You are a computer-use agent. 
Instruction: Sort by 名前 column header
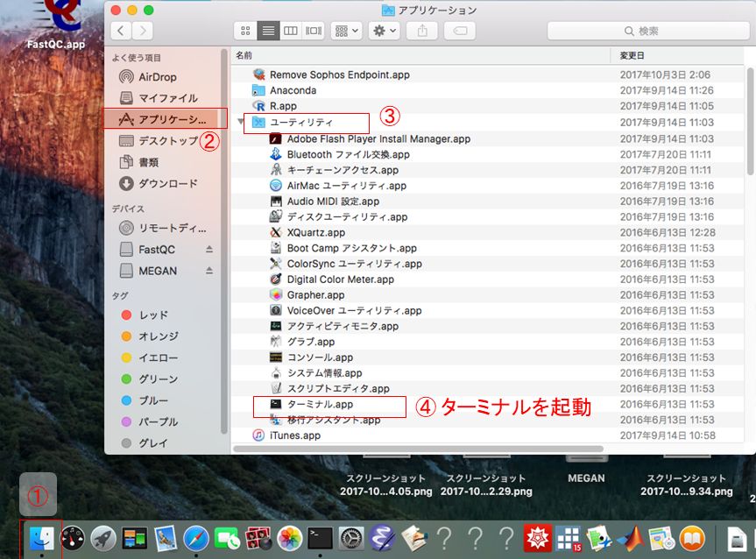click(x=420, y=55)
